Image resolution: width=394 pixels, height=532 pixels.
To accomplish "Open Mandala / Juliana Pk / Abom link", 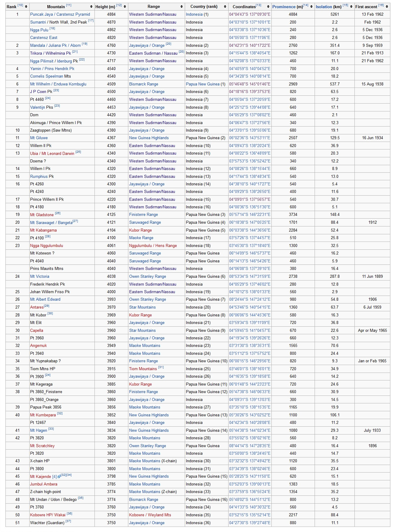I will [55, 45].
